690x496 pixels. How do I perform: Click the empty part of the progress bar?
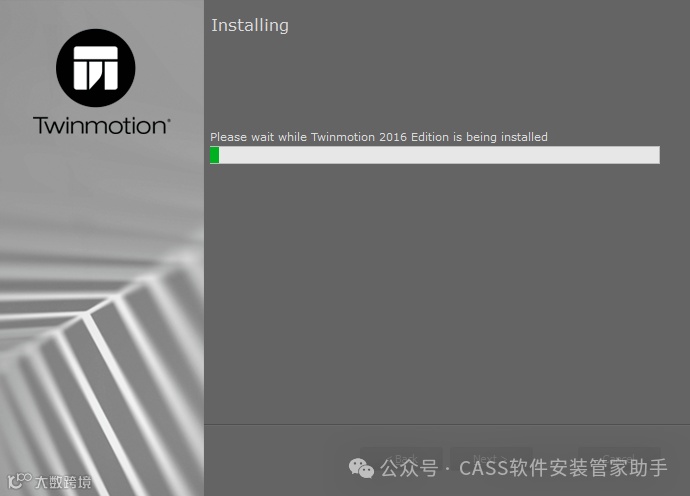[439, 155]
